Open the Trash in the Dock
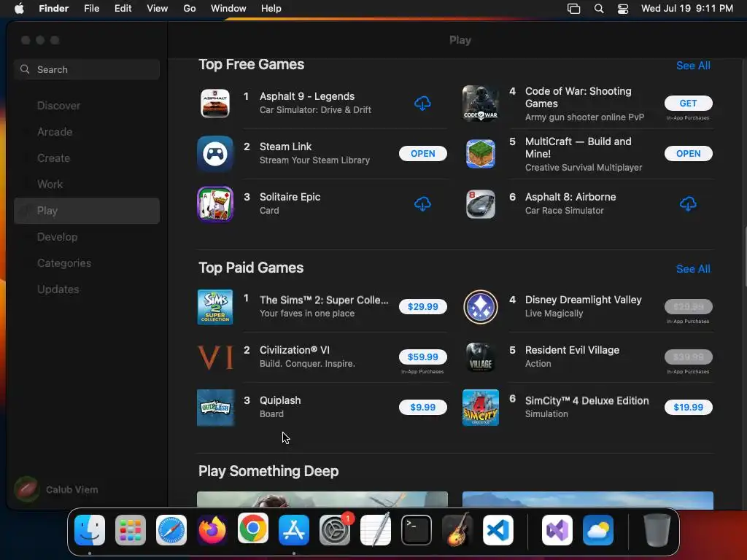747x560 pixels. point(657,530)
